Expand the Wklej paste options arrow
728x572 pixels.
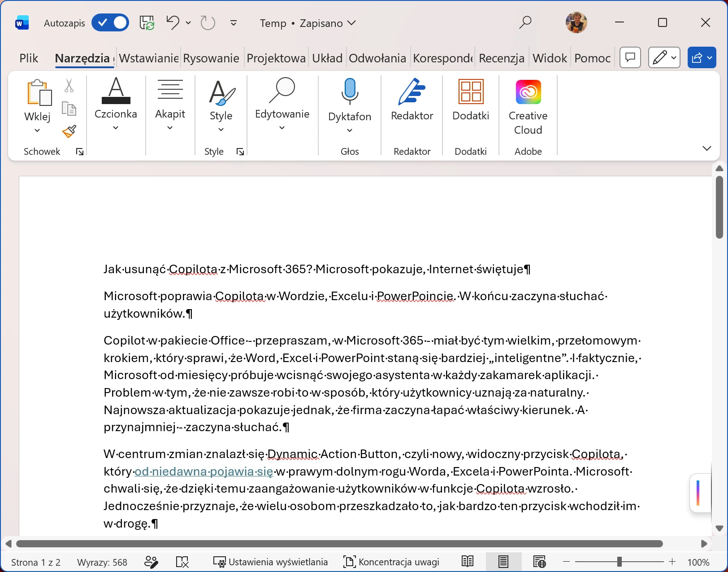pos(37,131)
